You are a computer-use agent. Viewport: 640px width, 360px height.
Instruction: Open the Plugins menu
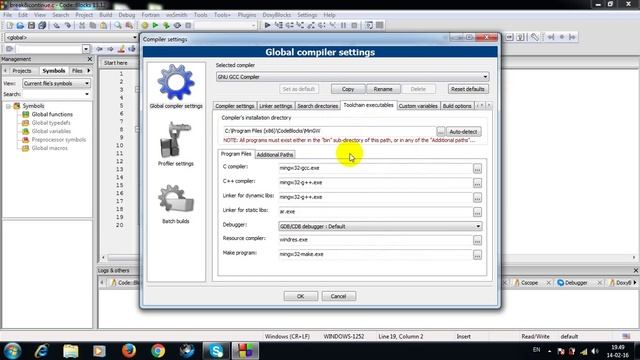click(247, 15)
